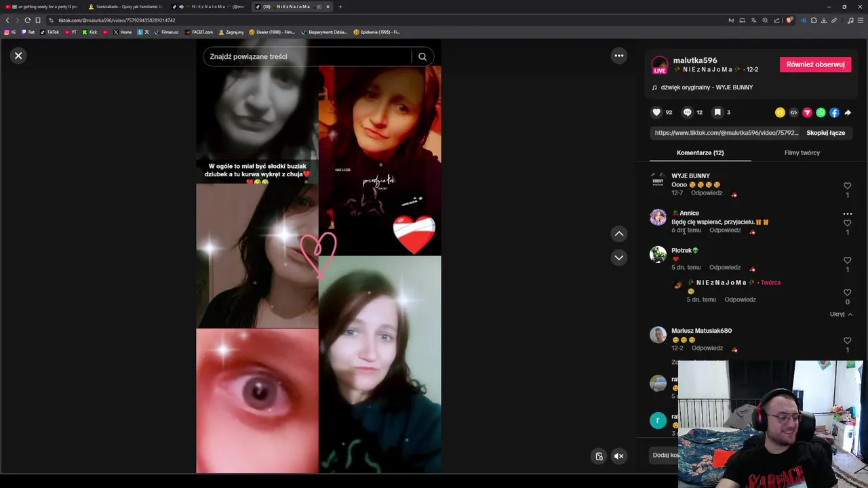Unmute the video sound
The height and width of the screenshot is (488, 868).
(x=618, y=456)
